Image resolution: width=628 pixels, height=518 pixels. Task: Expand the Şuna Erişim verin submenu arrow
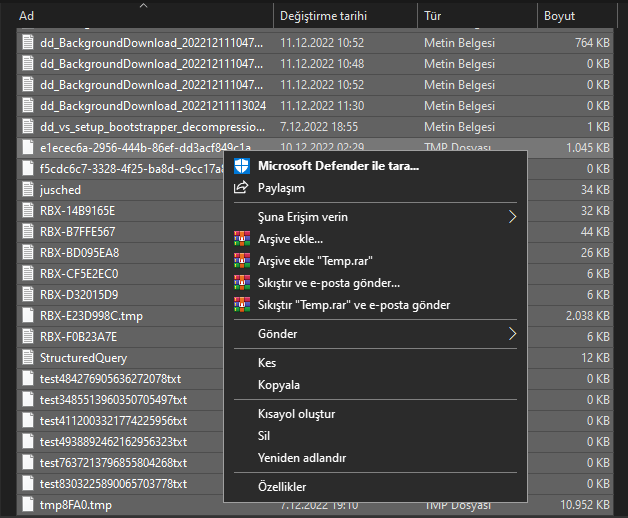[x=513, y=217]
